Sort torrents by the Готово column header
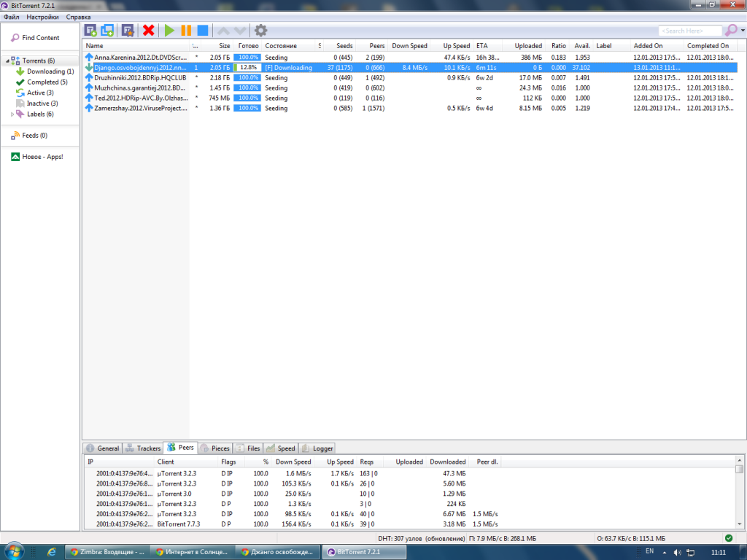Image resolution: width=747 pixels, height=560 pixels. (x=247, y=46)
